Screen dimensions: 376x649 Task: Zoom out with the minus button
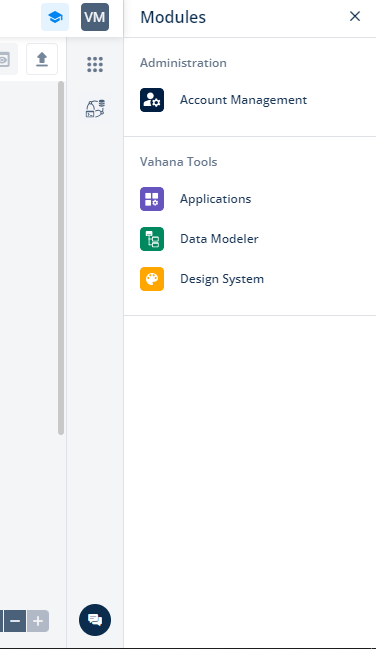point(15,621)
